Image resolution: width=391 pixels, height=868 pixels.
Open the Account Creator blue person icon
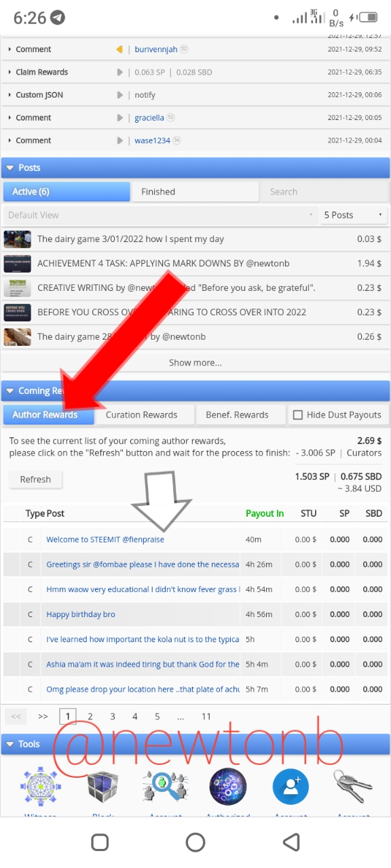point(291,787)
